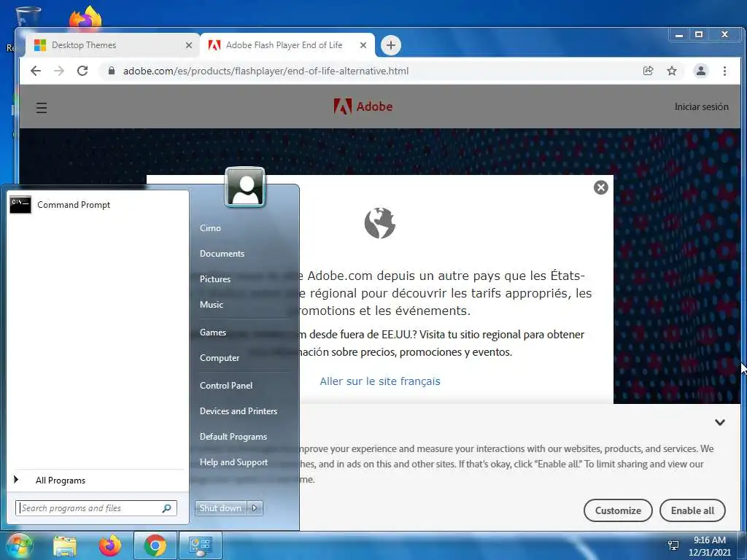Open Devices and Printers
Viewport: 747px width, 560px height.
coord(239,411)
